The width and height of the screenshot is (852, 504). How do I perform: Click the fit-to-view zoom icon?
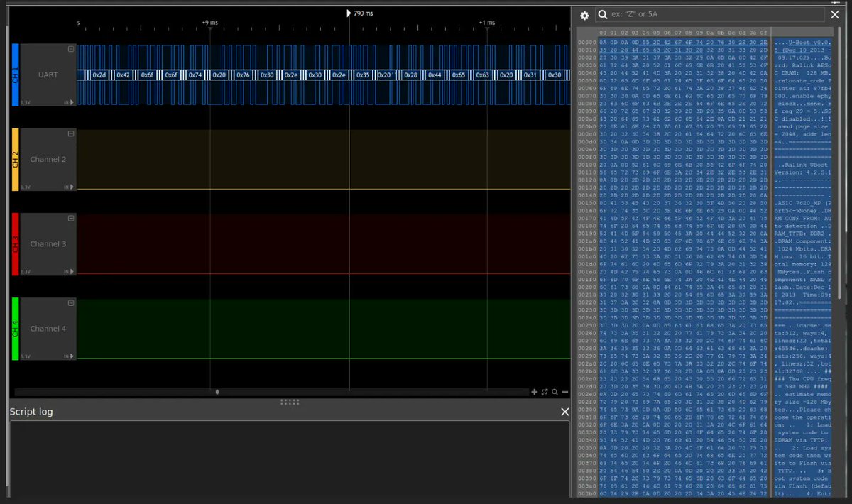click(x=545, y=392)
